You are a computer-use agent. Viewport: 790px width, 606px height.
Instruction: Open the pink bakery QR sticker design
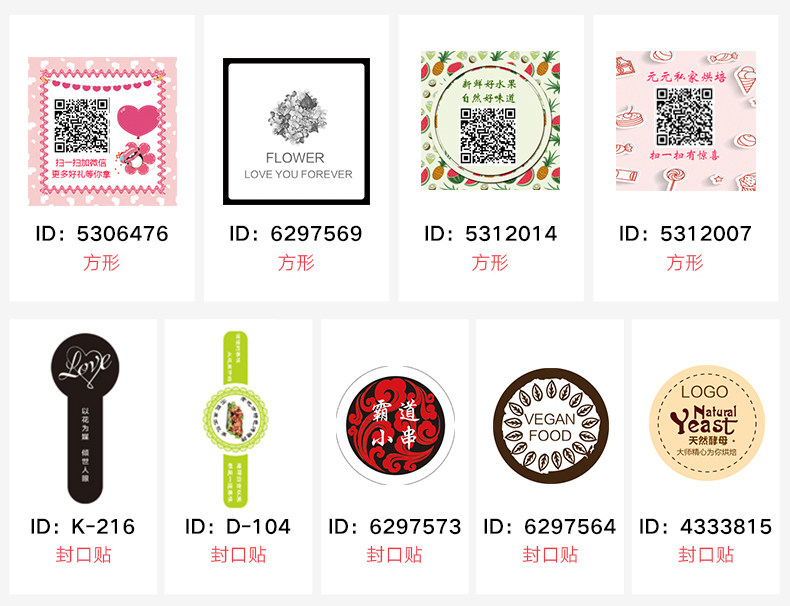coord(686,120)
